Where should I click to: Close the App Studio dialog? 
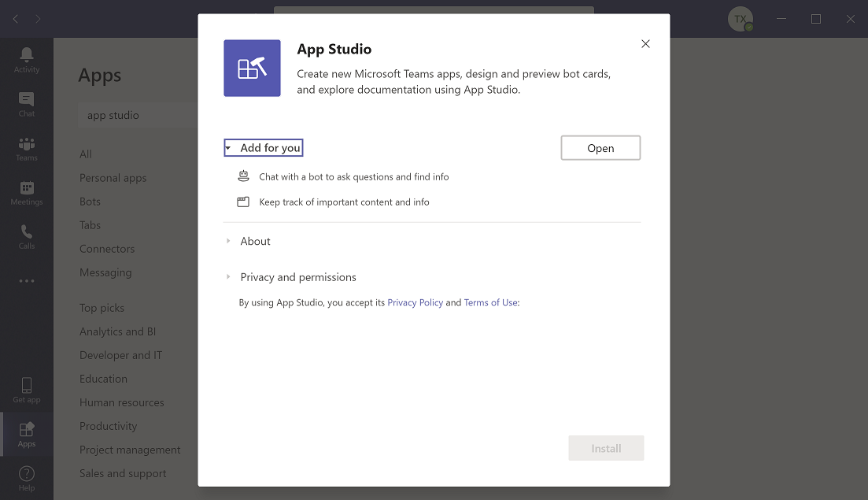pos(645,44)
